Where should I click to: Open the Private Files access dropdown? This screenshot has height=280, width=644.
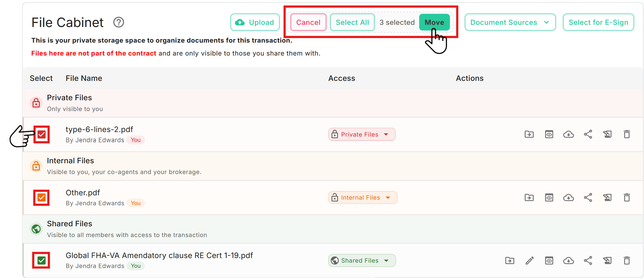pos(362,134)
